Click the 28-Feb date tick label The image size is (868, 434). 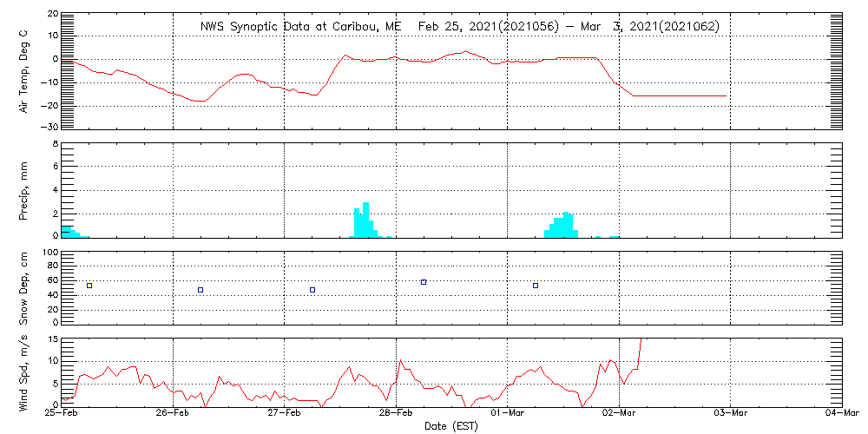pos(397,415)
